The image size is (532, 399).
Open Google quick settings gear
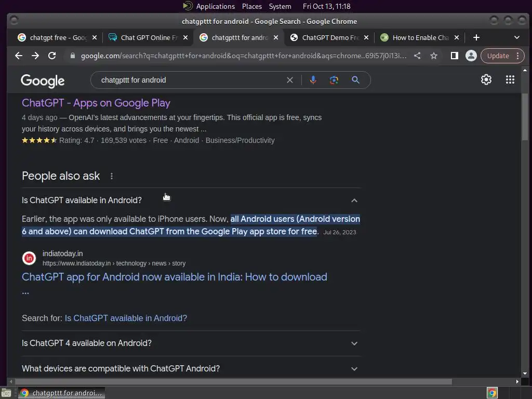pos(486,79)
